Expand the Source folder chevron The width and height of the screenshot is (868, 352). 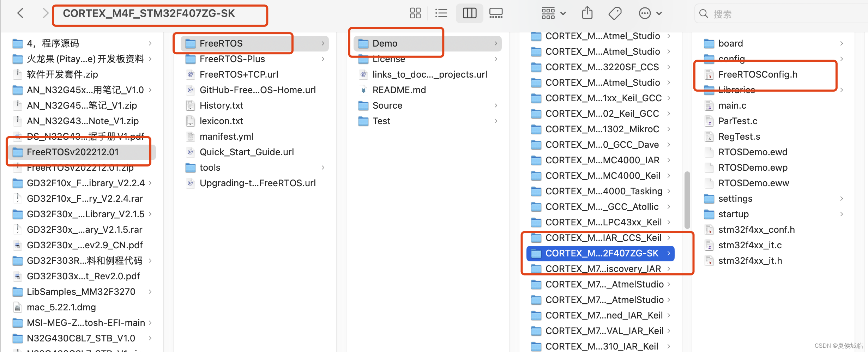tap(496, 105)
